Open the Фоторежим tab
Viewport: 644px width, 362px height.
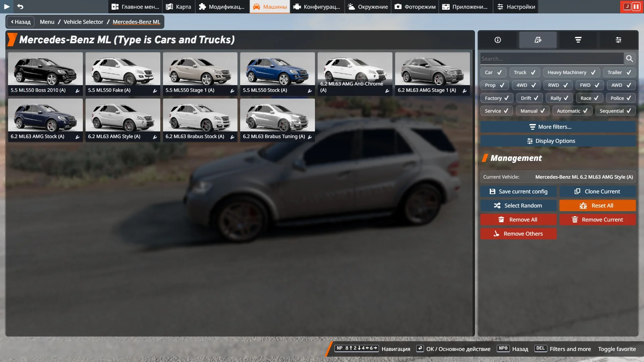[415, 7]
